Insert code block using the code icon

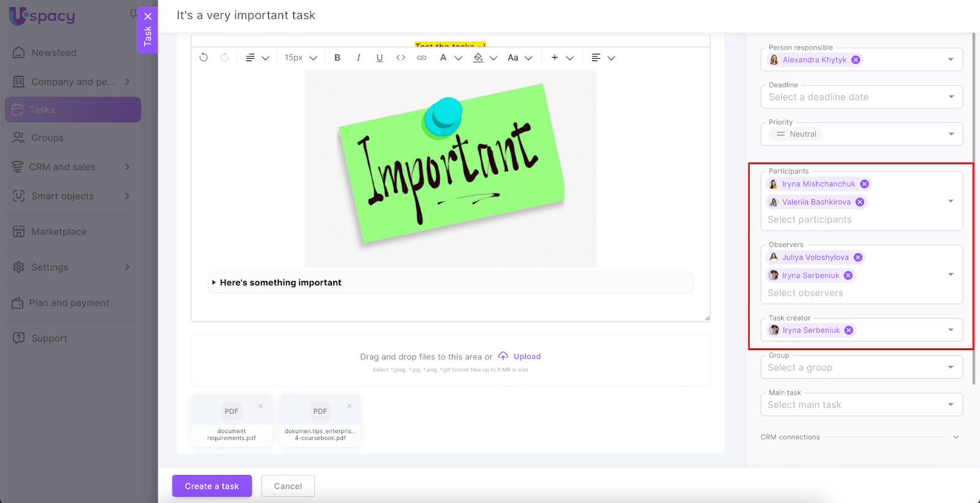(x=401, y=58)
